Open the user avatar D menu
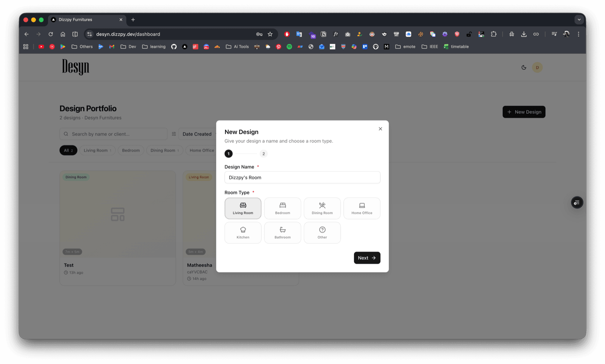The width and height of the screenshot is (605, 364). [537, 67]
